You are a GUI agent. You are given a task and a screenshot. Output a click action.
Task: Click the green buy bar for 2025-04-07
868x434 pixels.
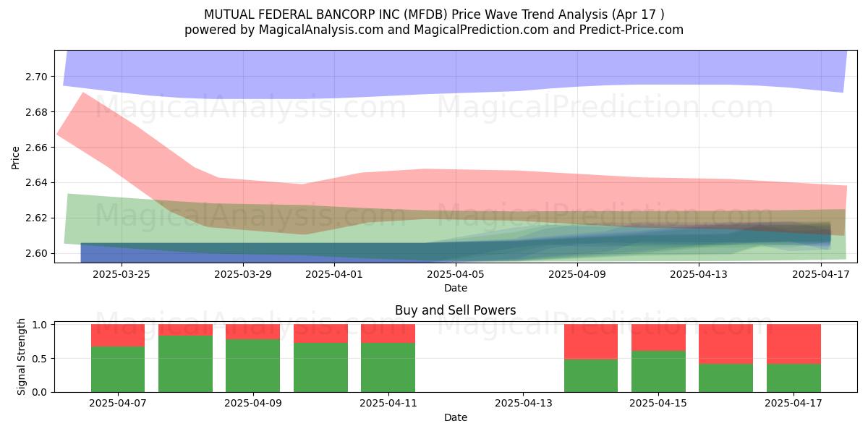pos(118,370)
